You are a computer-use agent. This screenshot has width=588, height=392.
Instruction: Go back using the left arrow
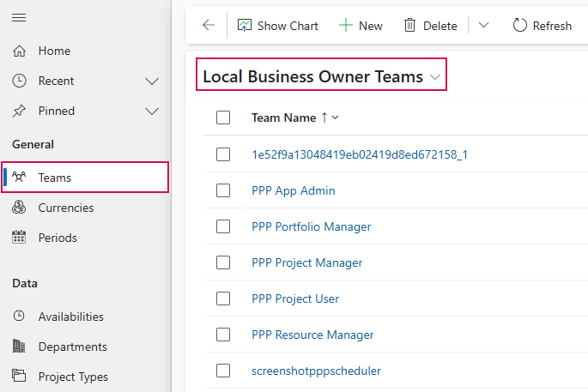[209, 26]
